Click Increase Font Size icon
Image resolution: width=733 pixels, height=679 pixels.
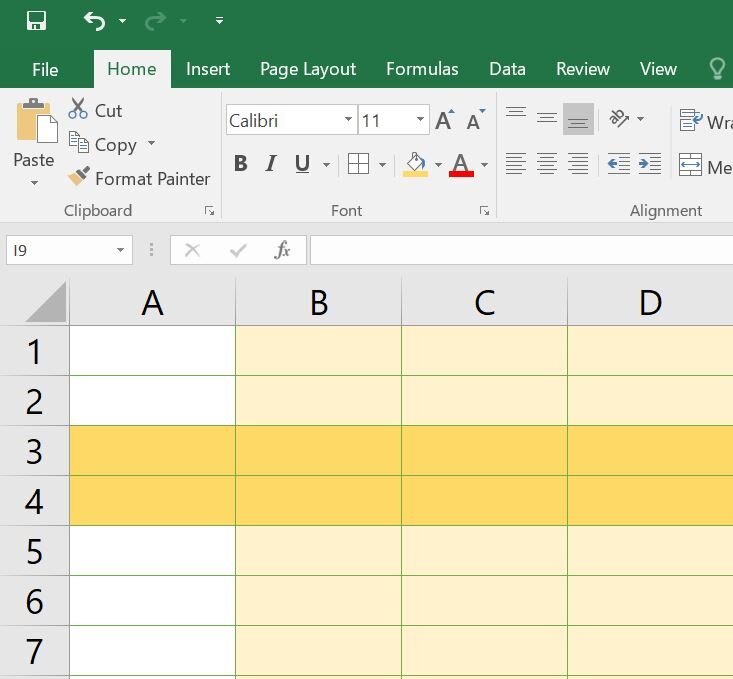tap(445, 120)
